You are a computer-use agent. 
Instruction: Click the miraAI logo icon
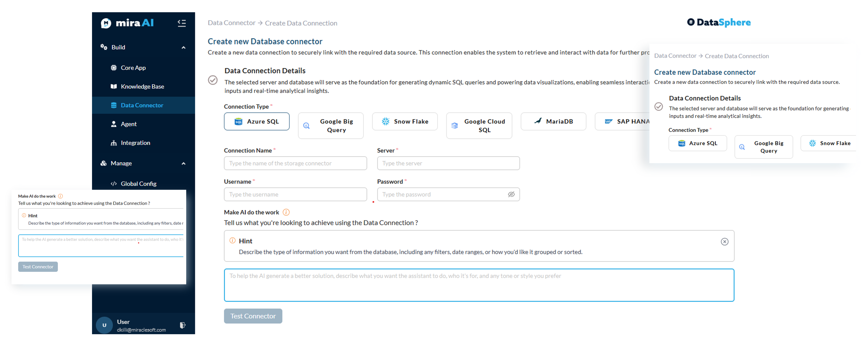tap(106, 23)
